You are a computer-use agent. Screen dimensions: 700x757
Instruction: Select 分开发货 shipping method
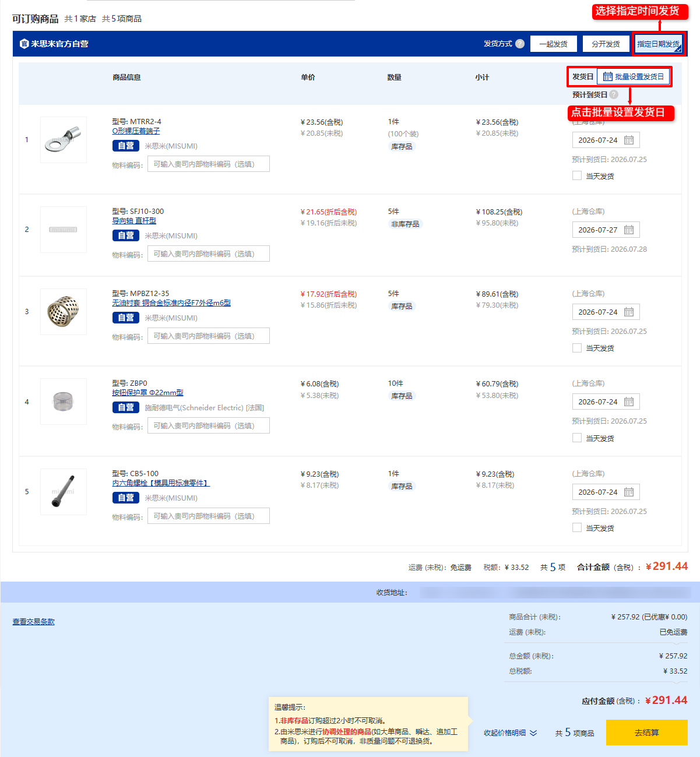tap(606, 44)
